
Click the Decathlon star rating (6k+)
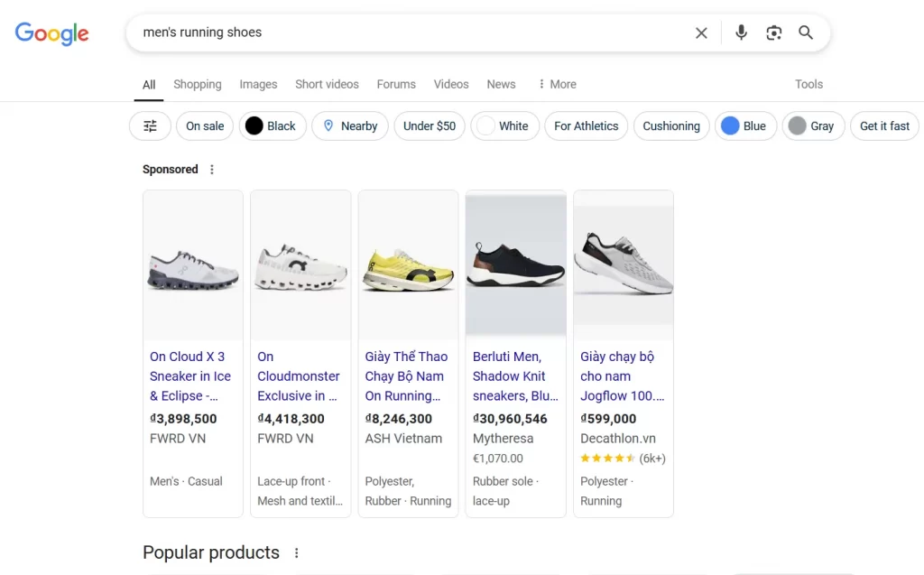(623, 459)
